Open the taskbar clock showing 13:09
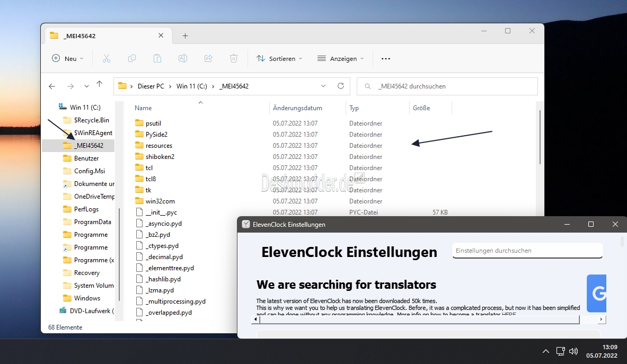The image size is (627, 364). [602, 351]
